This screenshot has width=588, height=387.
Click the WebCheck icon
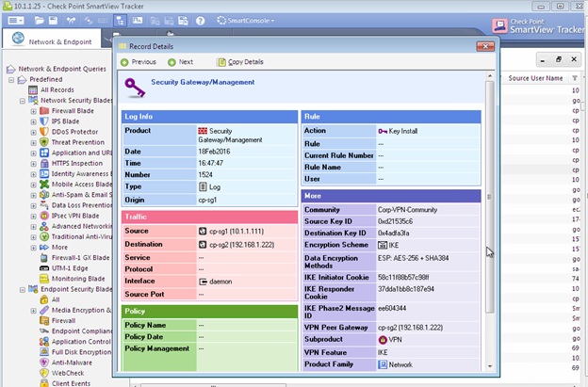(x=44, y=373)
